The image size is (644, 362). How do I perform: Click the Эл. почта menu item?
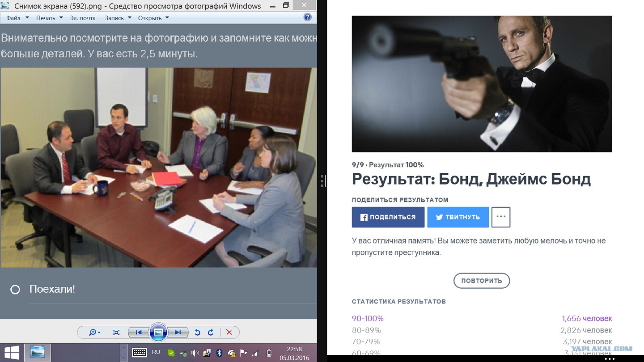pos(83,18)
